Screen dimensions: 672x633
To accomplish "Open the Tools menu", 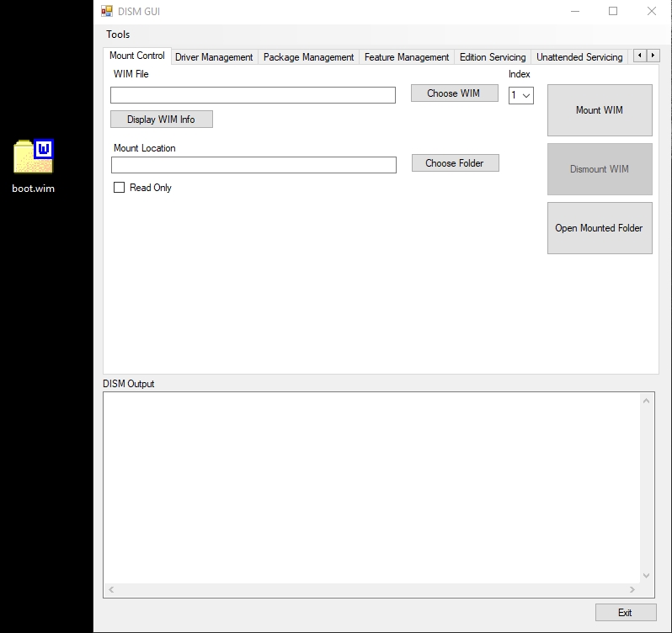I will 118,35.
